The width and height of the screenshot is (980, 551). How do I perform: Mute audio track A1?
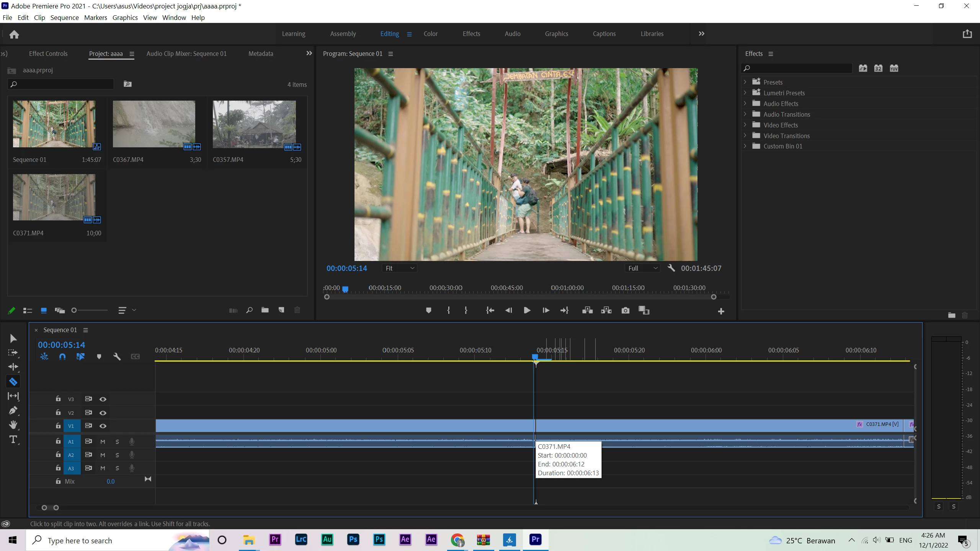pyautogui.click(x=103, y=442)
